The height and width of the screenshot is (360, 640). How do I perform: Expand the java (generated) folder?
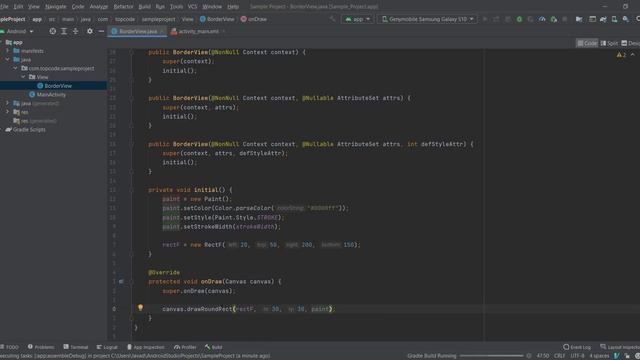pos(7,103)
